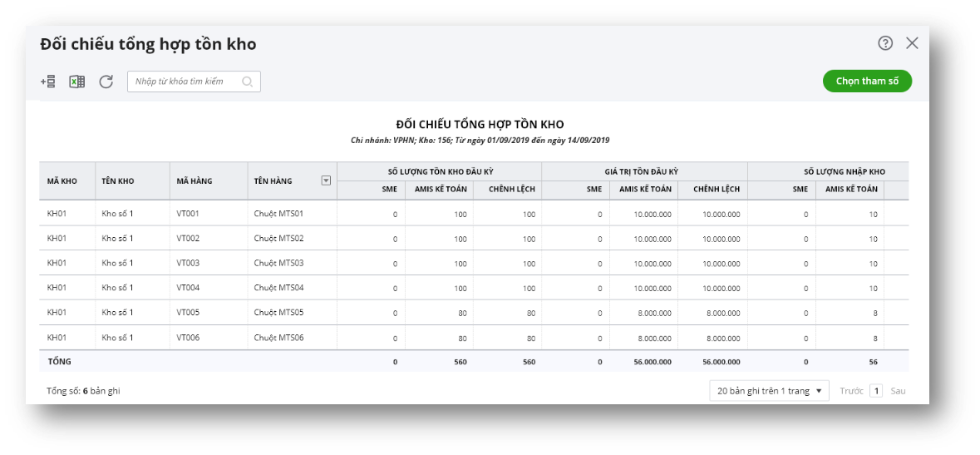Click the Tổng số: 6 bản ghi text
Screen dimensions: 980x455
tap(84, 391)
